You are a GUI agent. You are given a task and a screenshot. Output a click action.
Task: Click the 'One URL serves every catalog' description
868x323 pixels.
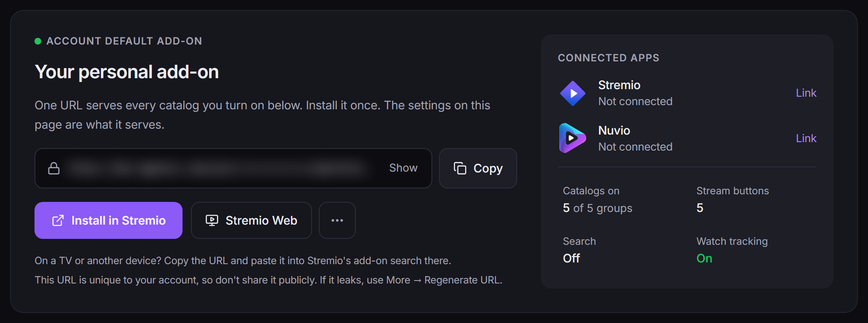pos(263,115)
